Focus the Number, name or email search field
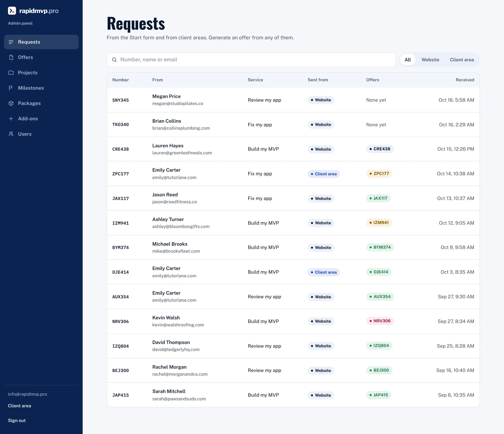This screenshot has height=434, width=504. [x=251, y=60]
